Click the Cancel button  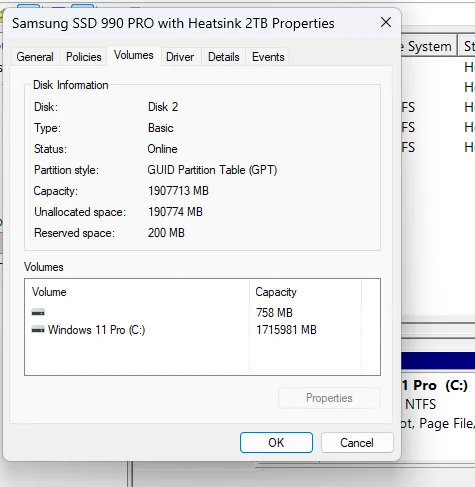pyautogui.click(x=357, y=443)
